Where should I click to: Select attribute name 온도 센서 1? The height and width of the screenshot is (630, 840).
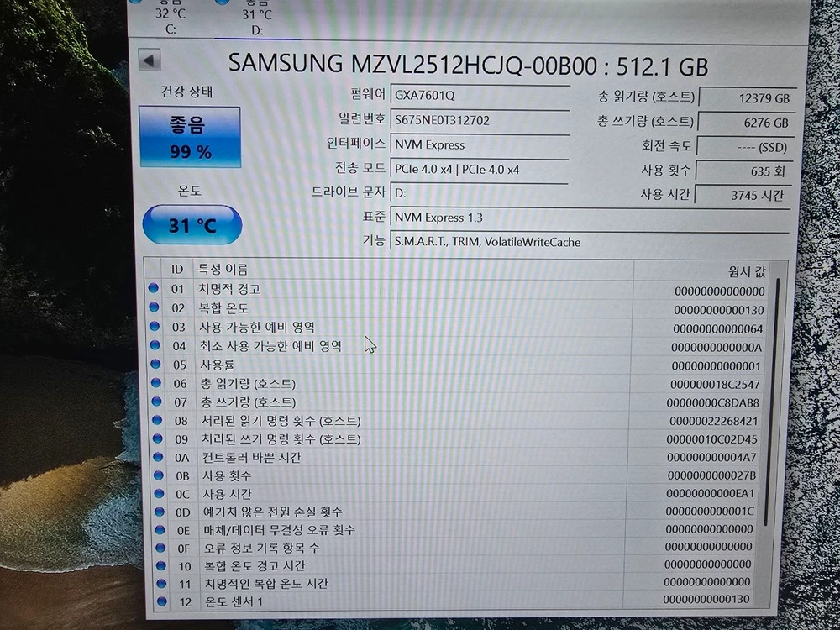click(234, 601)
